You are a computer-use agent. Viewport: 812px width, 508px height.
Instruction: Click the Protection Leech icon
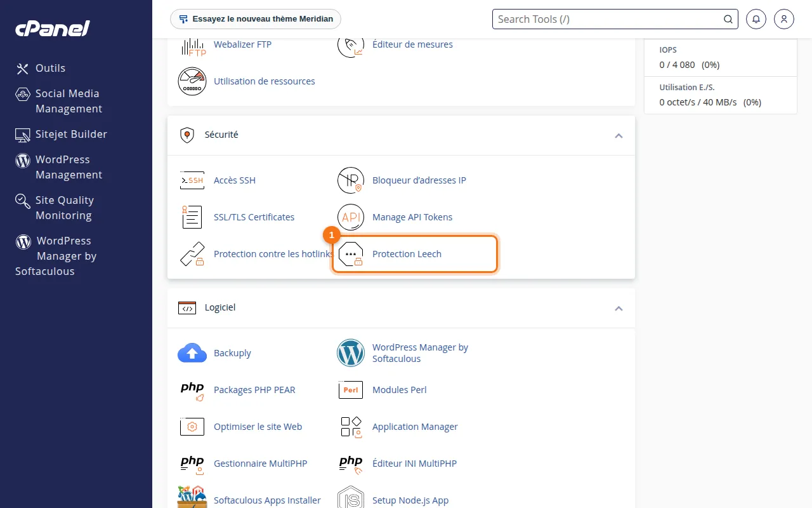[350, 254]
